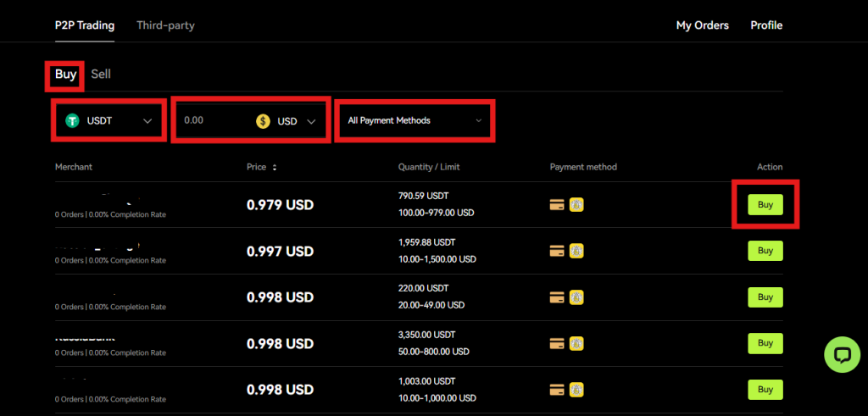Click the 50.00–800.00 USD limit
The width and height of the screenshot is (868, 416).
coord(434,352)
